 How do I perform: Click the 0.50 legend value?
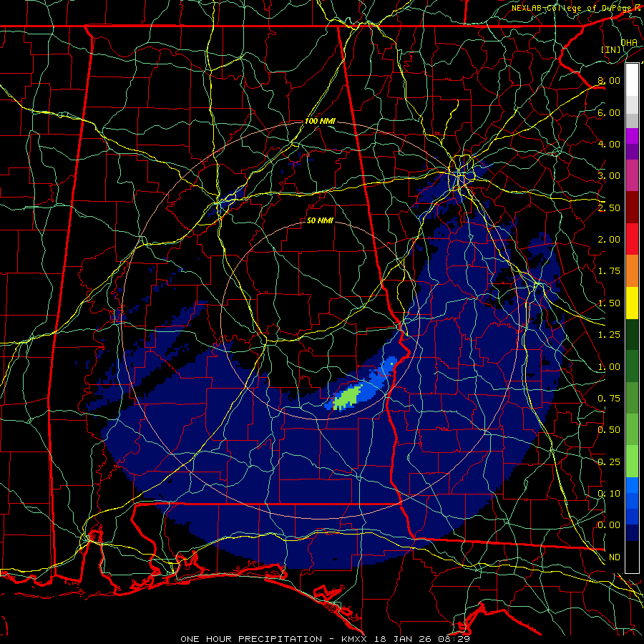coord(609,430)
